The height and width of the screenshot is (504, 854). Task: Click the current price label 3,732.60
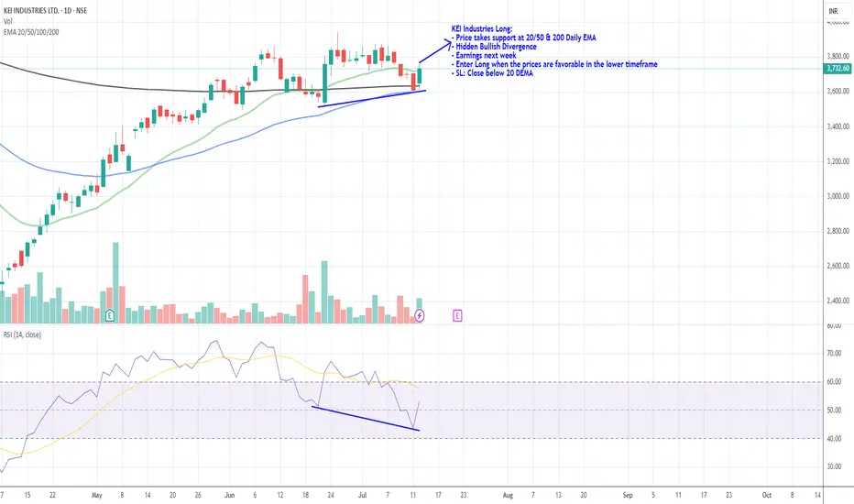838,68
